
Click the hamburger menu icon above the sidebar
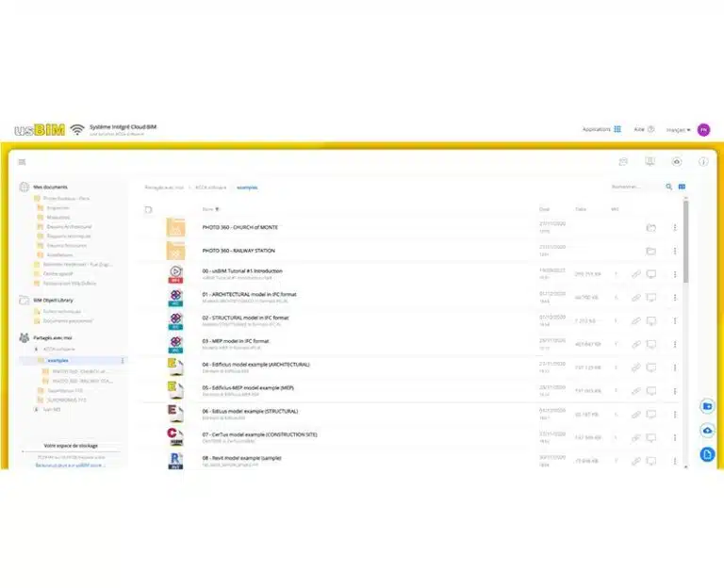click(x=22, y=162)
